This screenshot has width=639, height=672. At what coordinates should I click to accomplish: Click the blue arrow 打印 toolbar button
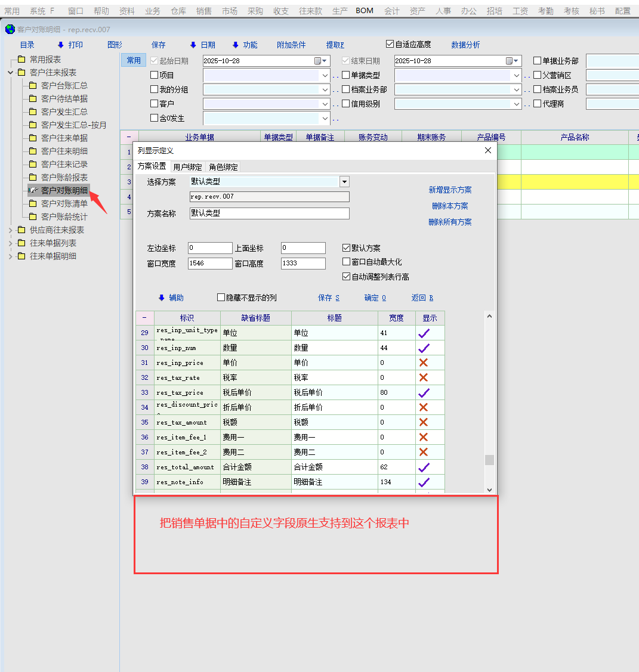pos(70,45)
